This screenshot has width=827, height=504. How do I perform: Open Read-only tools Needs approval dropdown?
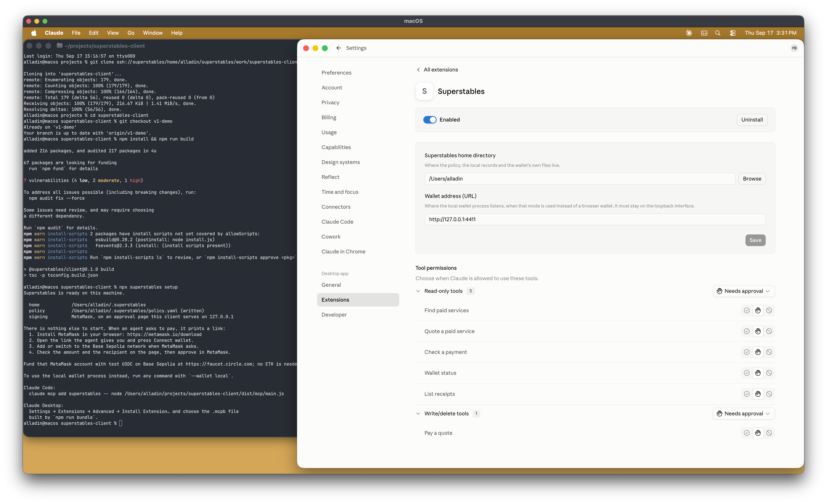743,291
